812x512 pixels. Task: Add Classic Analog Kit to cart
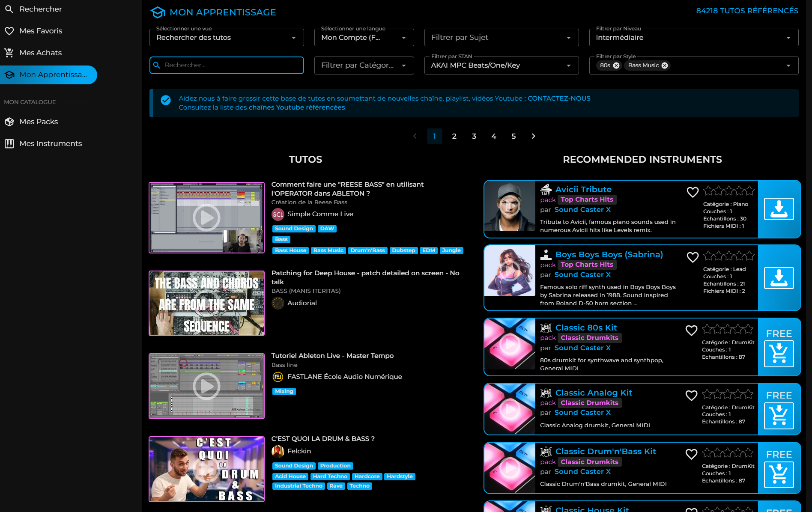(779, 416)
